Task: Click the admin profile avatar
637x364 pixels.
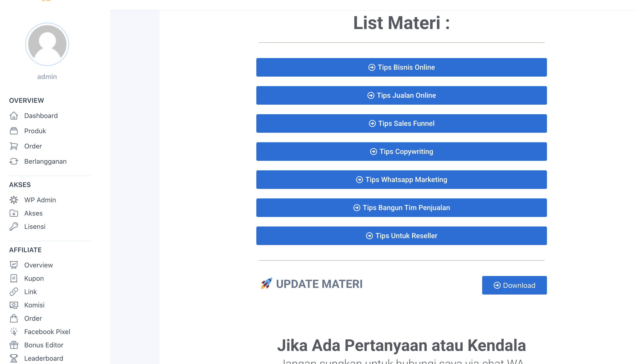Action: [47, 44]
